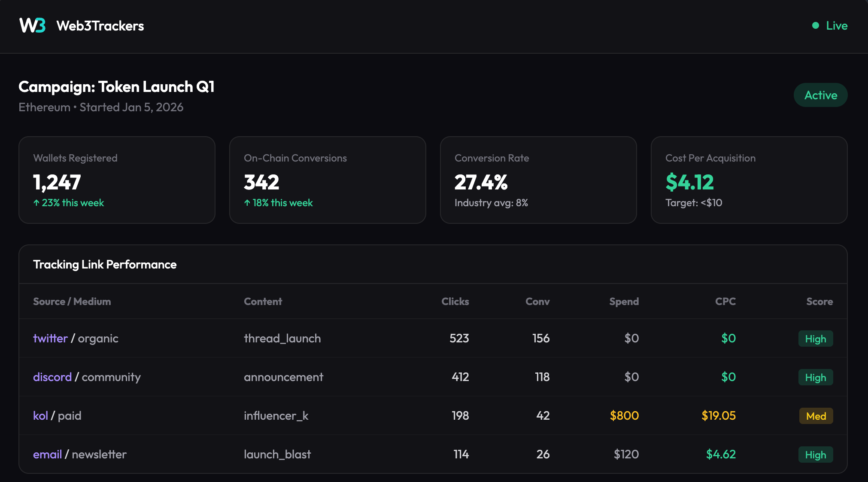Click the upward trend arrow beside 18%
The height and width of the screenshot is (482, 868).
[247, 202]
